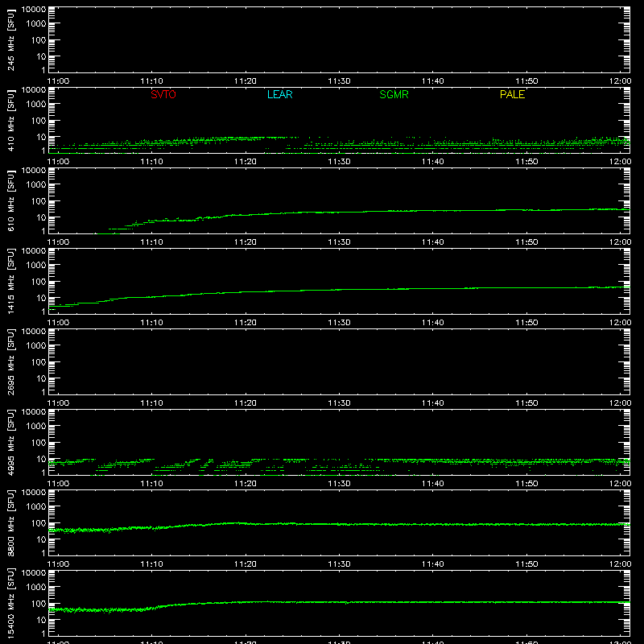Click 11:20 tick label below 610 MHz panel

(246, 242)
